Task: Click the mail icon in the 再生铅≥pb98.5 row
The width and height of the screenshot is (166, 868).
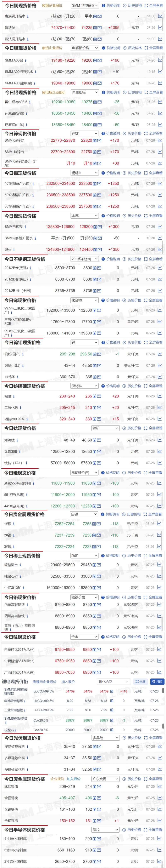Action: coord(100,102)
